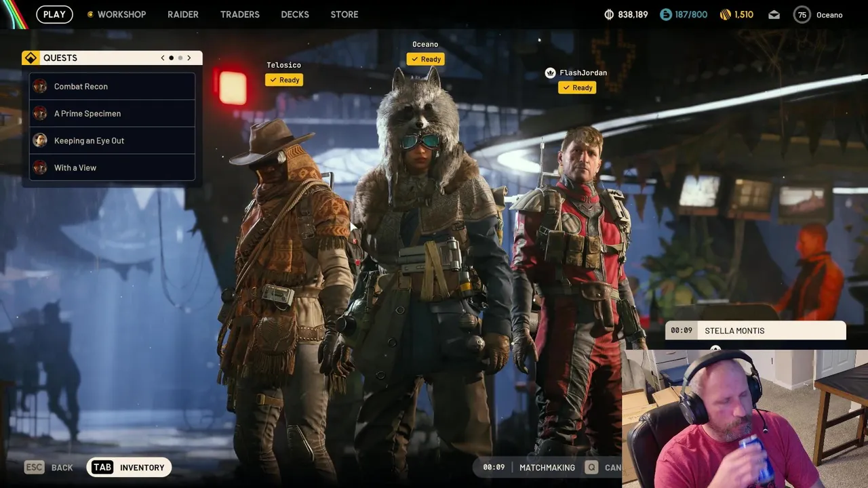Open the STORE tab

[x=344, y=14]
